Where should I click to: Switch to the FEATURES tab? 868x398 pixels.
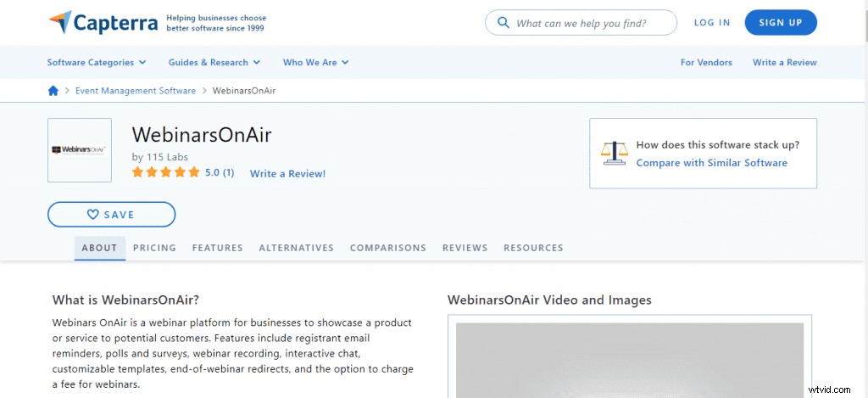tap(218, 248)
